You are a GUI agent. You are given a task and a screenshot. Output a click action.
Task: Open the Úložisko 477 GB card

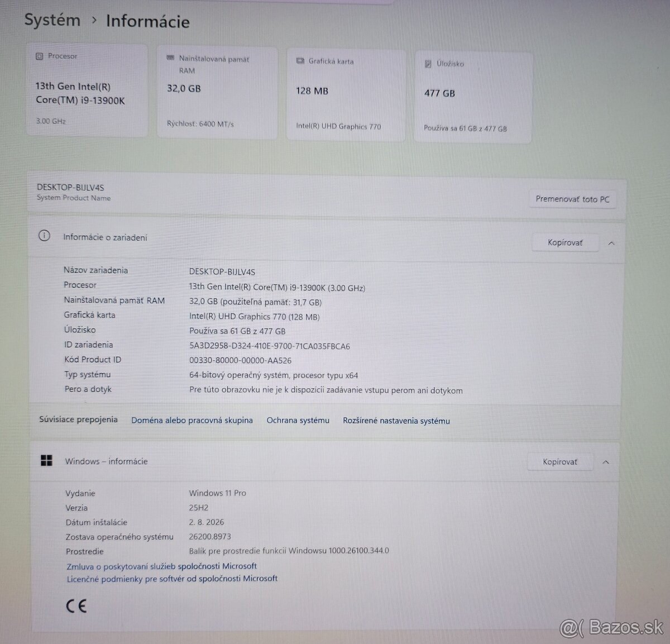tap(473, 98)
